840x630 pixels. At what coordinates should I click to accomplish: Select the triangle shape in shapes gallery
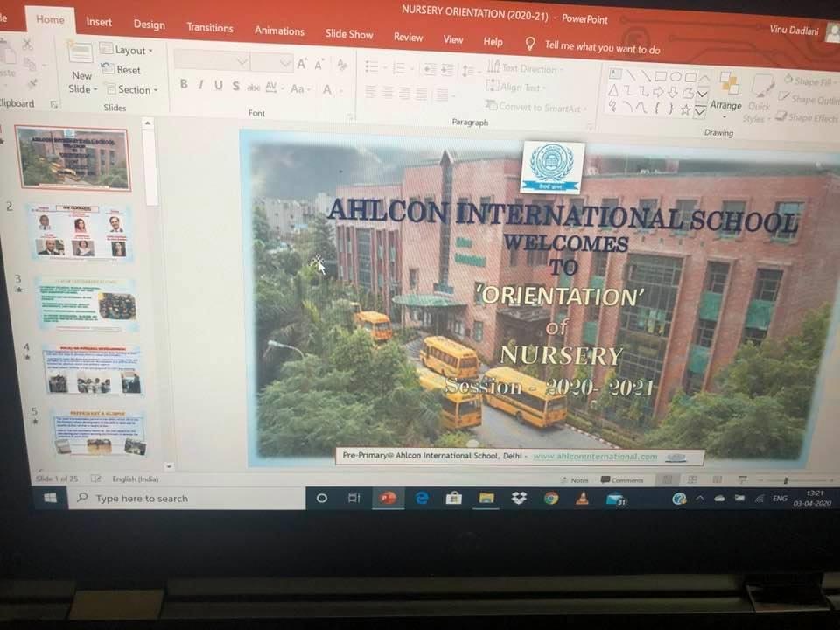pos(614,89)
